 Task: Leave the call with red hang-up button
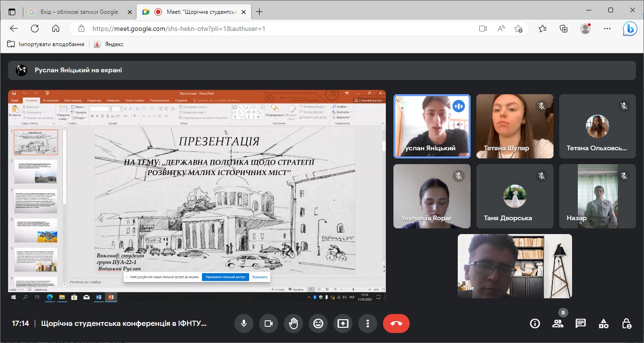tap(396, 323)
